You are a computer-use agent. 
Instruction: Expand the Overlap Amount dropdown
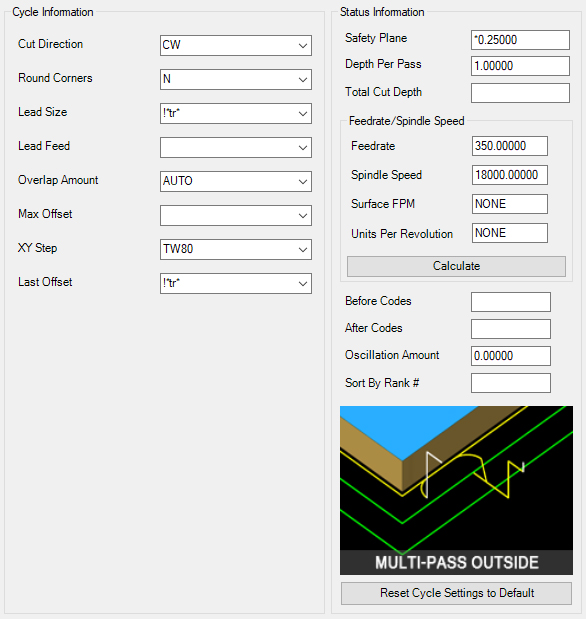236,181
